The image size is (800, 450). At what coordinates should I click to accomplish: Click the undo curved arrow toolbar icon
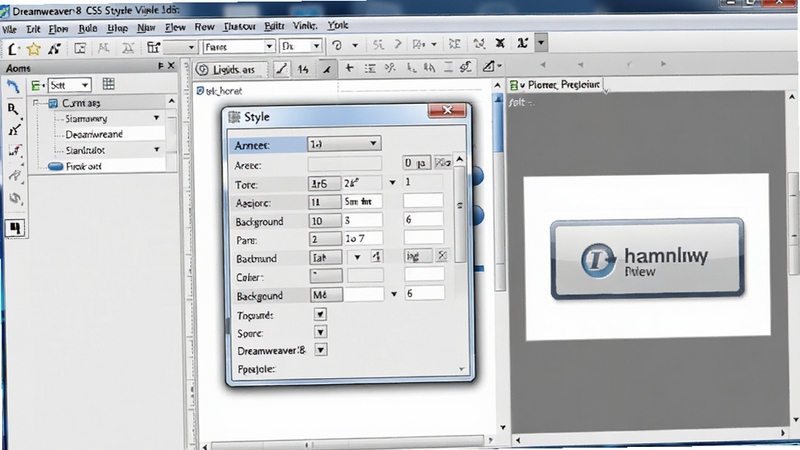click(337, 45)
